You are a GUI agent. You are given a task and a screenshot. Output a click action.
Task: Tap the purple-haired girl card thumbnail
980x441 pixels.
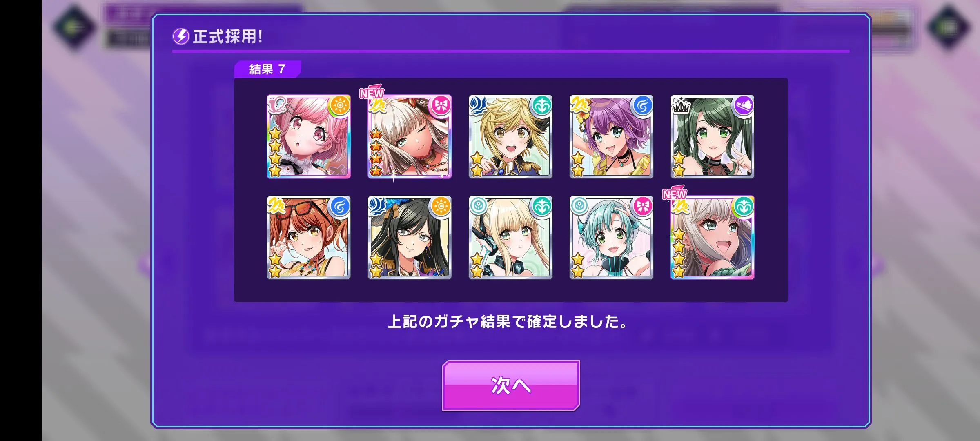point(611,137)
